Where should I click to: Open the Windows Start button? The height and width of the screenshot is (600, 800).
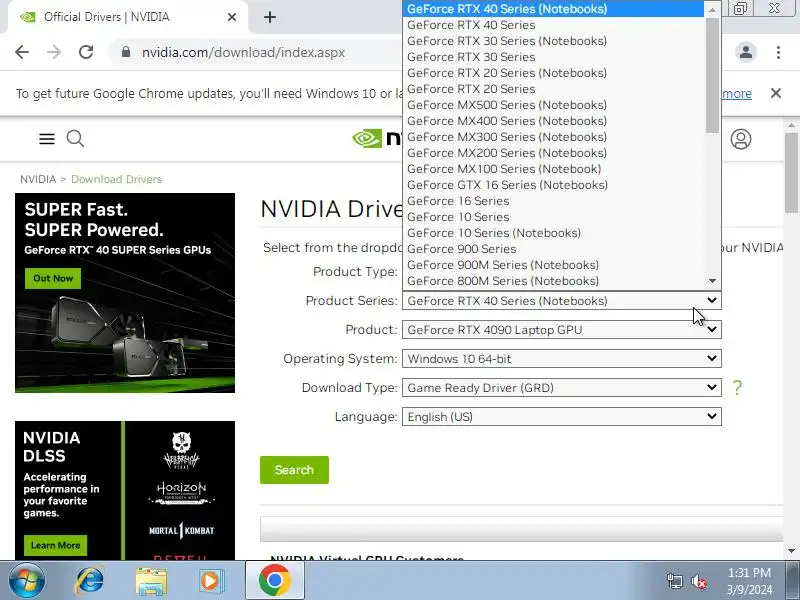coord(26,580)
